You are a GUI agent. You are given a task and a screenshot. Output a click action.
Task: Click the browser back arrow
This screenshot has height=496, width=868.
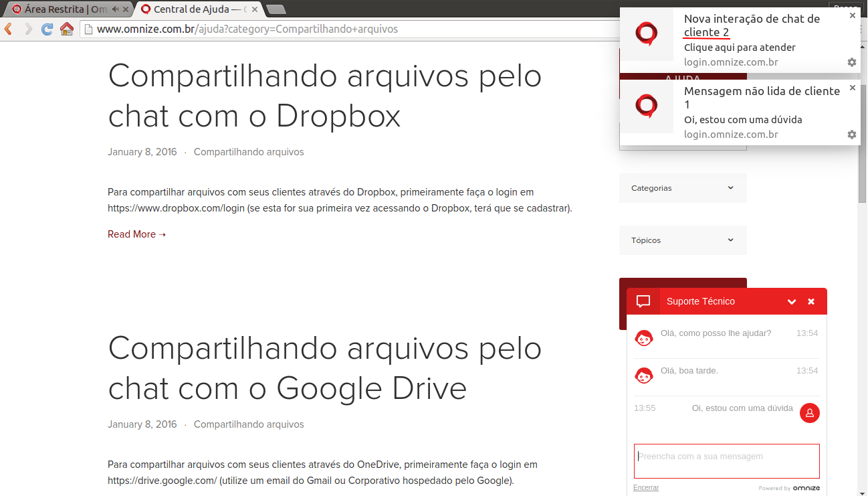[x=9, y=29]
